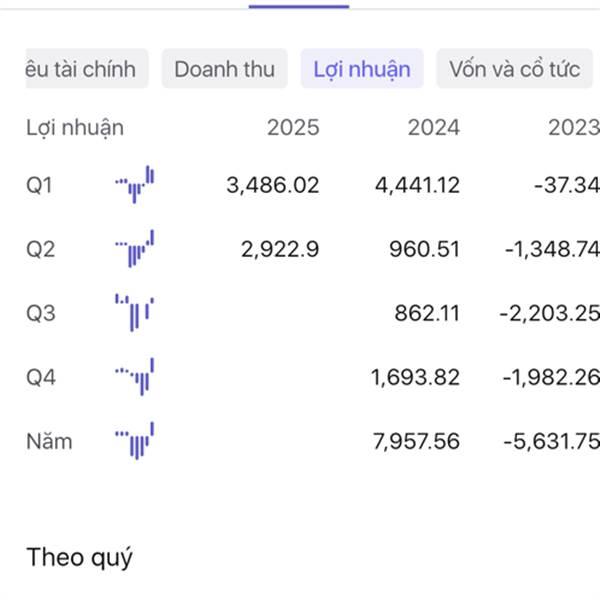Viewport: 600px width, 600px height.
Task: Select Q1 2024 value 4,441.12
Action: [x=417, y=185]
